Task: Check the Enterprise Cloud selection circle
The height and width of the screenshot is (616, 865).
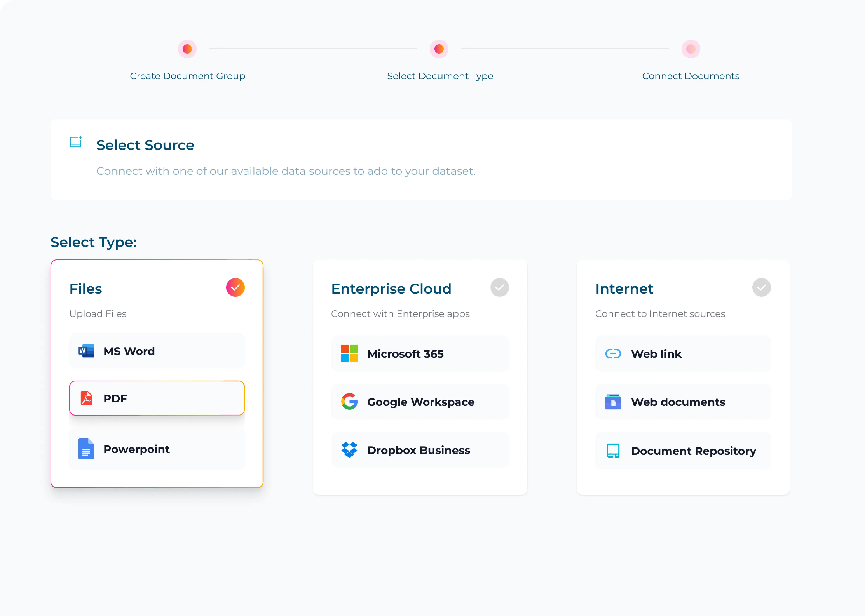Action: [x=499, y=288]
